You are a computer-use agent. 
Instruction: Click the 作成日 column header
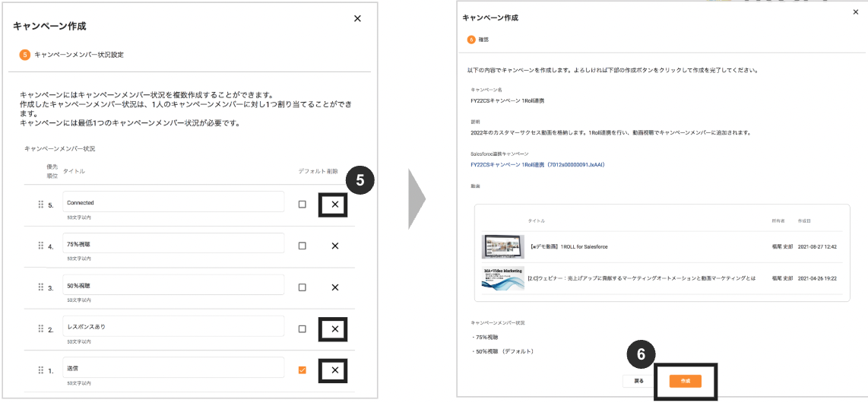pos(803,221)
